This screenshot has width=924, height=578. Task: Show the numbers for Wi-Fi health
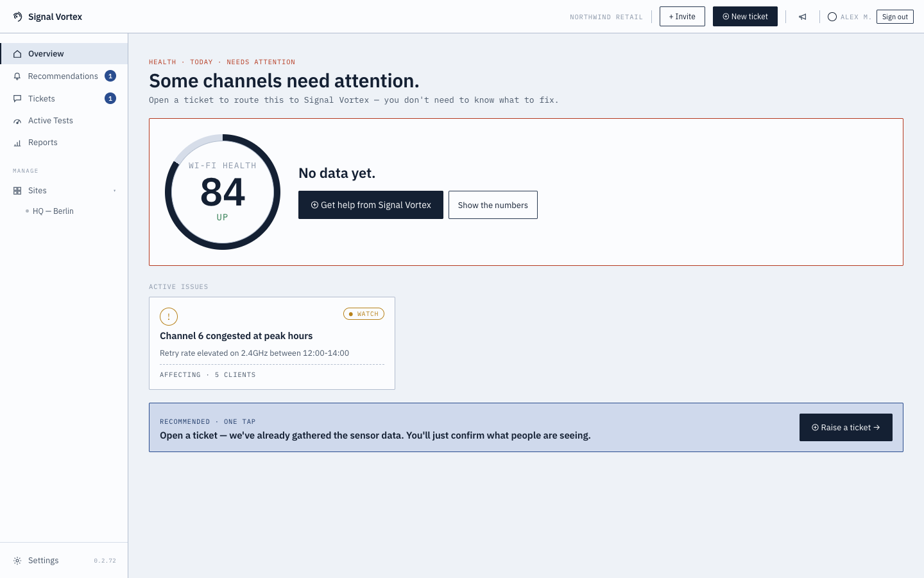(x=493, y=205)
